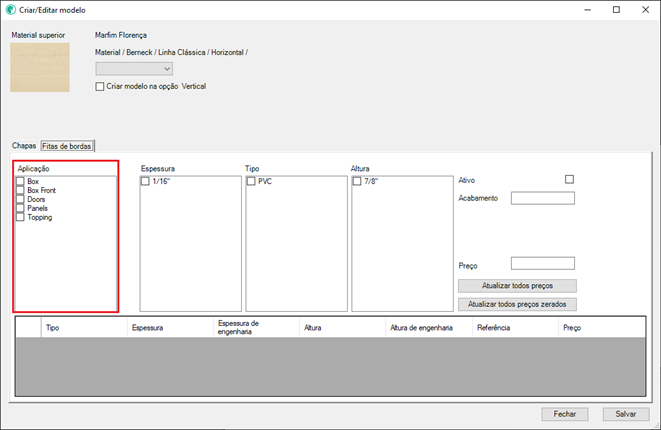
Task: Click Atualizar todos preços zerados button
Action: [x=517, y=304]
